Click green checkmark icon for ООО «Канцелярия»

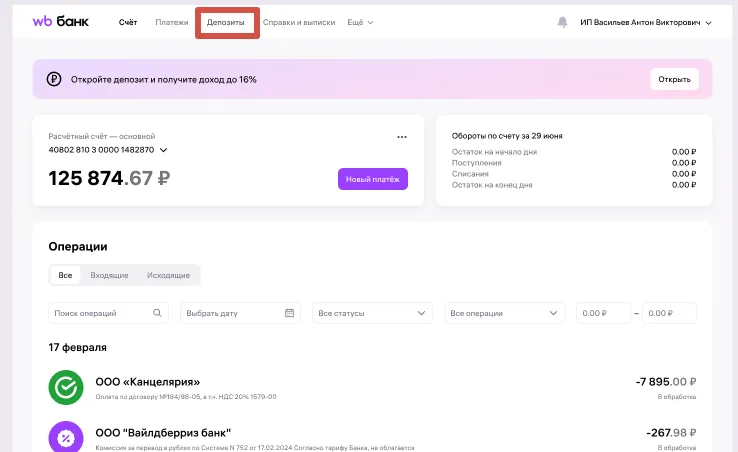point(66,388)
